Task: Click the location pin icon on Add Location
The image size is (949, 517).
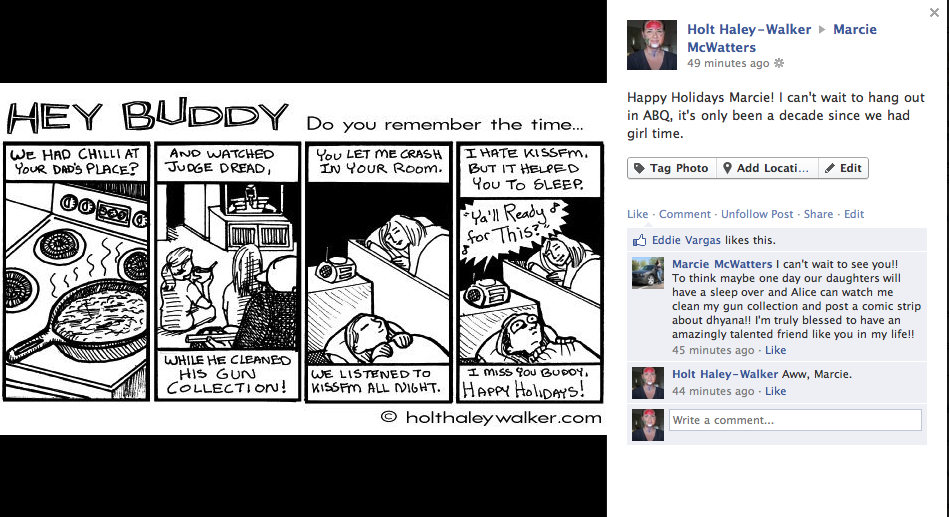Action: coord(727,168)
